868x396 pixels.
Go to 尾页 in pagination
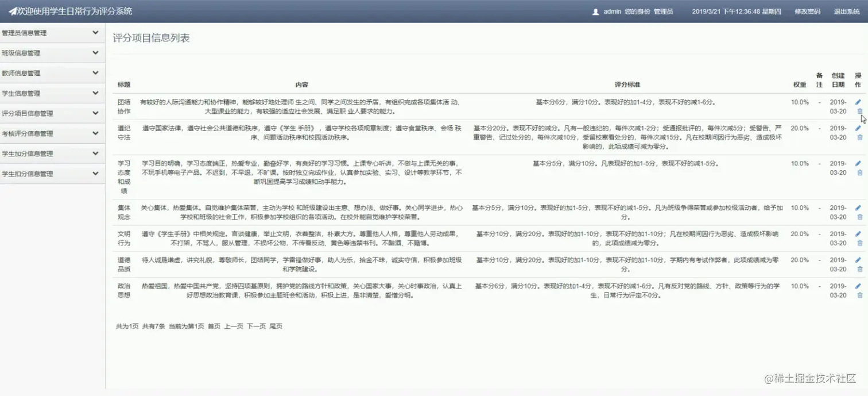[x=276, y=326]
